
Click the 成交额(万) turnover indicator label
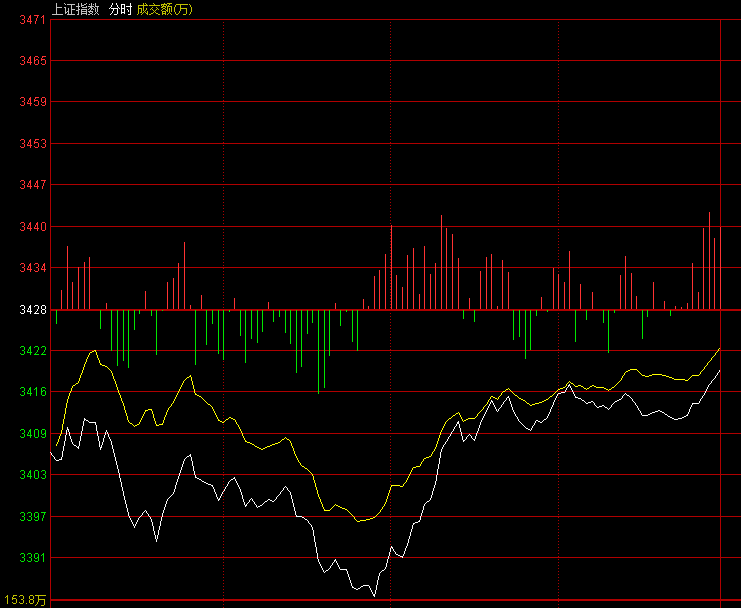click(x=164, y=7)
